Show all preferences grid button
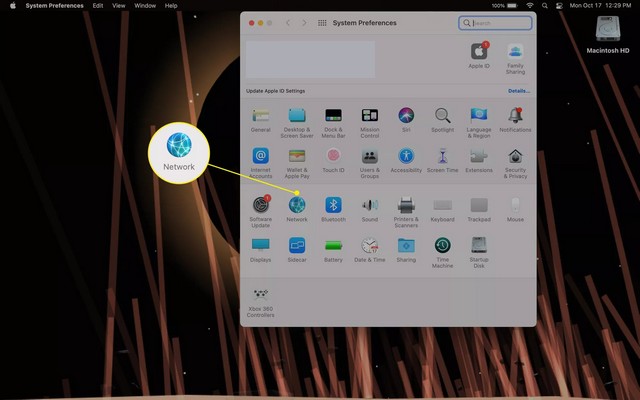The image size is (640, 400). [x=322, y=22]
